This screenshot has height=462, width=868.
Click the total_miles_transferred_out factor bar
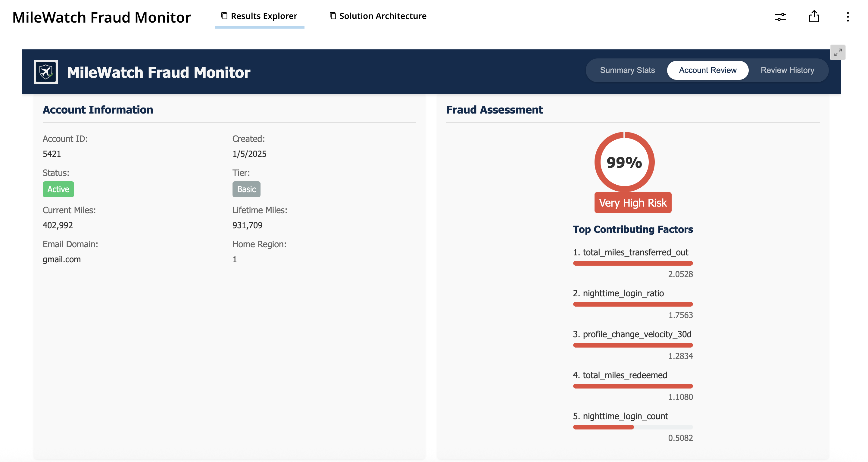pyautogui.click(x=633, y=263)
